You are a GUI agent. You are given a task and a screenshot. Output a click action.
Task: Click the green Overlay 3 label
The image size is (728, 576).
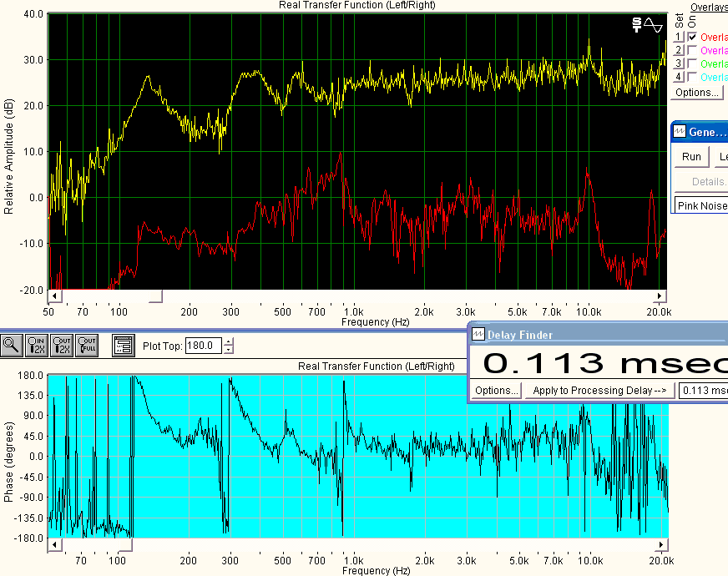click(714, 64)
